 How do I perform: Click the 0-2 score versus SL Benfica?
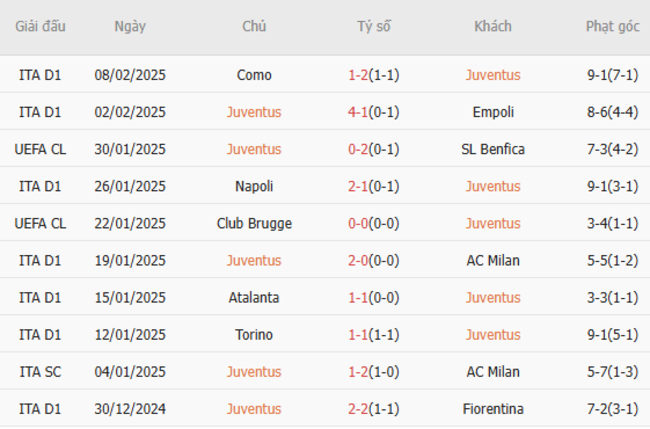click(359, 149)
